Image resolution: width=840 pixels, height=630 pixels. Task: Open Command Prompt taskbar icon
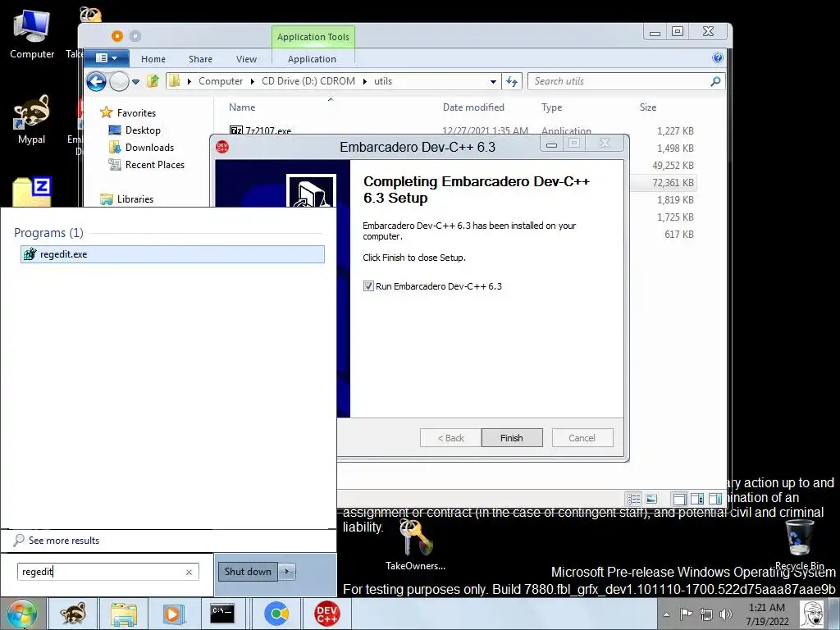point(222,614)
